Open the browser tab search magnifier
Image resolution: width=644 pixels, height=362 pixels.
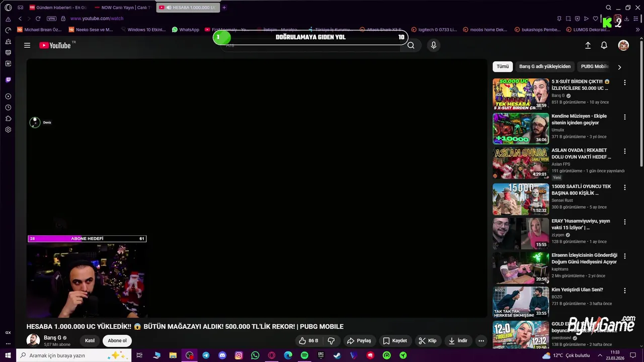click(x=608, y=8)
